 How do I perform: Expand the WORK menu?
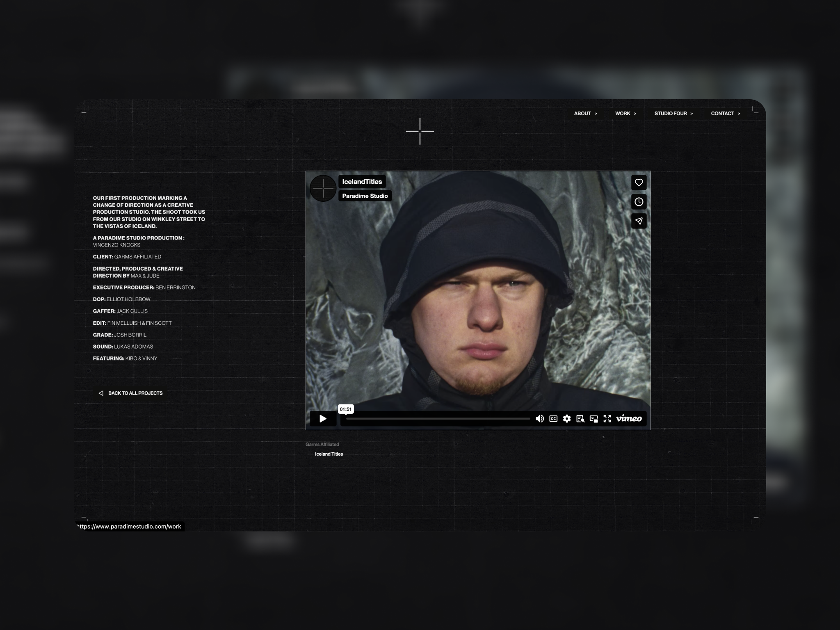click(625, 114)
